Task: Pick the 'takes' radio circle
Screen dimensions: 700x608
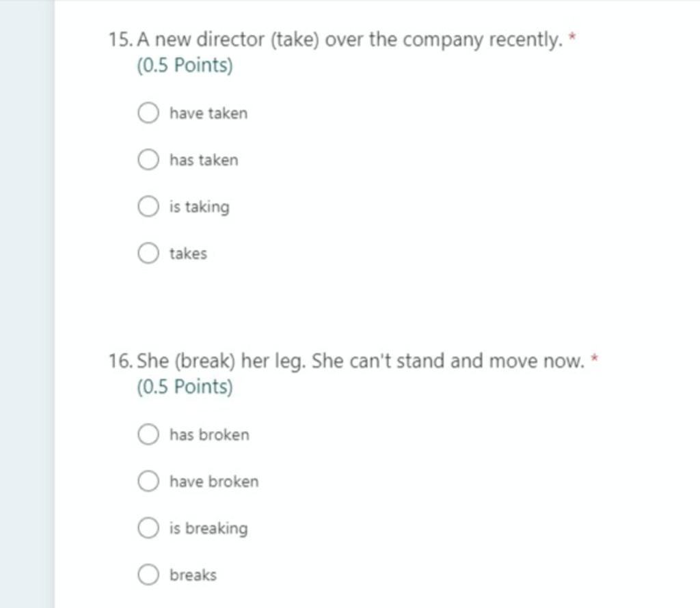Action: 148,253
